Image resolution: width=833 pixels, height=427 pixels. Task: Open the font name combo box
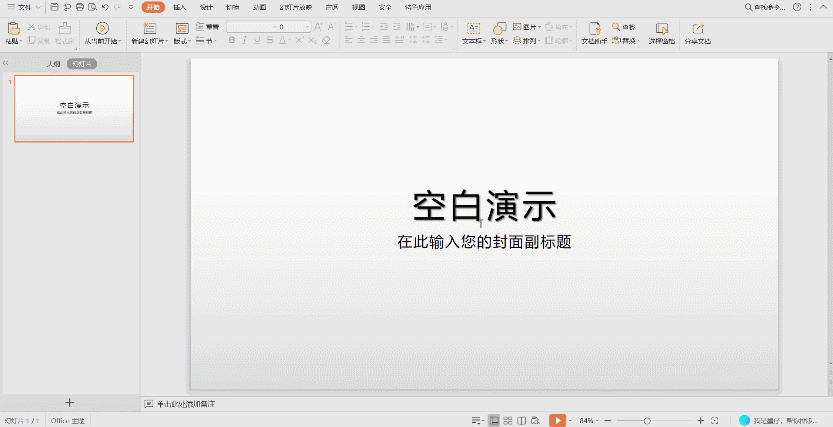[248, 27]
